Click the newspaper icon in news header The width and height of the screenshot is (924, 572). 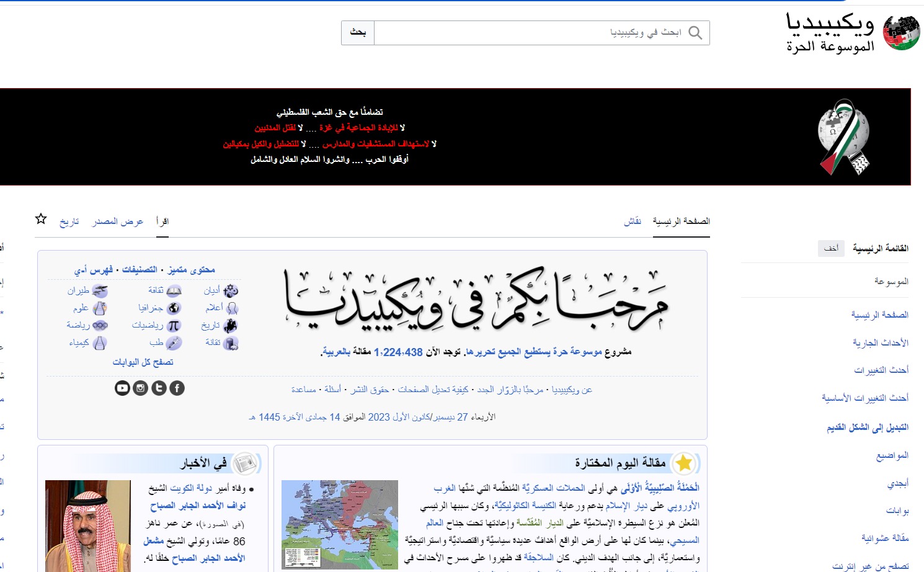[245, 463]
